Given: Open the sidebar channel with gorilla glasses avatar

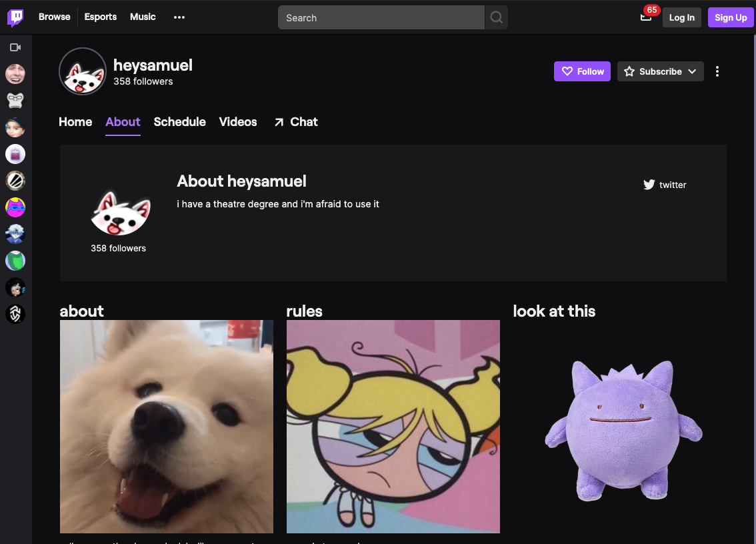Looking at the screenshot, I should click(x=15, y=100).
